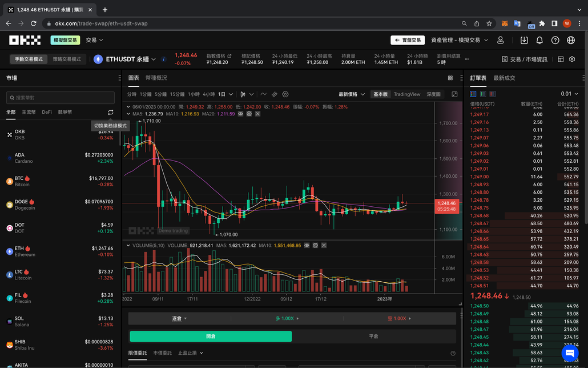Select the 開倉 open position toggle
Image resolution: width=588 pixels, height=368 pixels.
211,336
